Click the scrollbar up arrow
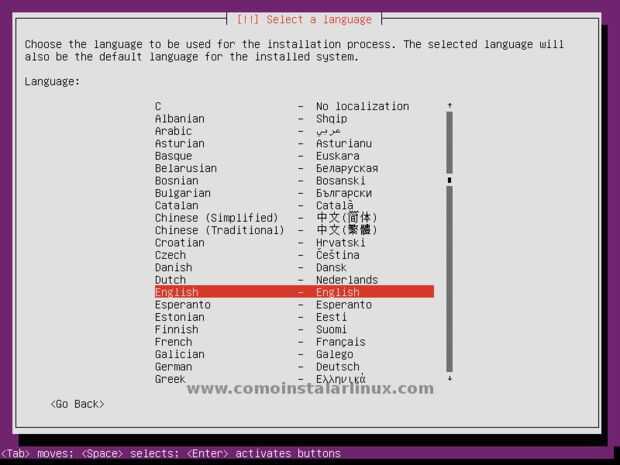Image resolution: width=620 pixels, height=465 pixels. click(x=450, y=106)
